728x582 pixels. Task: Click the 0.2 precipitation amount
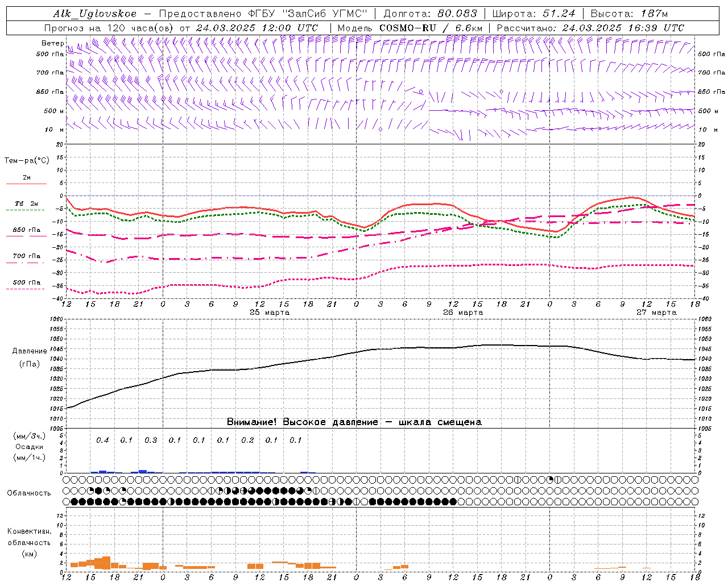click(247, 440)
